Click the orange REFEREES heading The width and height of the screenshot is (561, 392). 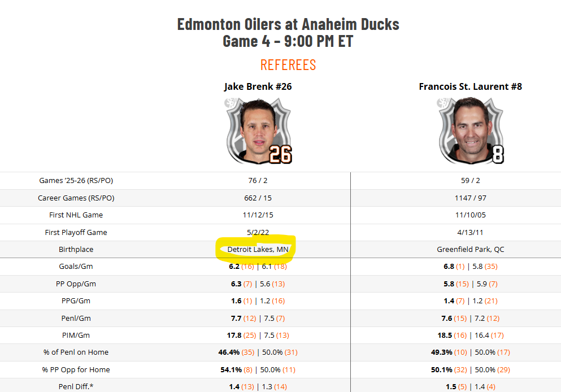tap(288, 65)
